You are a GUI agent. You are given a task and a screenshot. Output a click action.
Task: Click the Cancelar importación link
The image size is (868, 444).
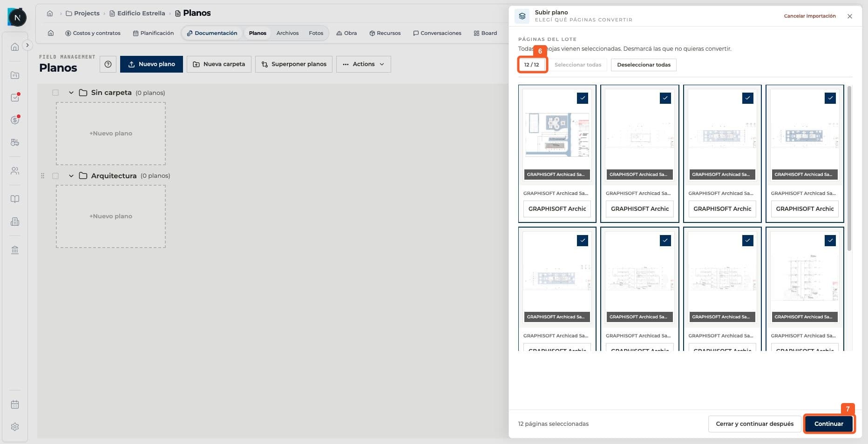click(810, 16)
